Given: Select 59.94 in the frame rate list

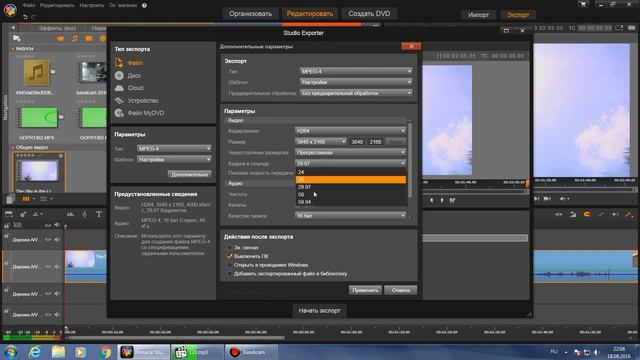Looking at the screenshot, I should coord(351,202).
